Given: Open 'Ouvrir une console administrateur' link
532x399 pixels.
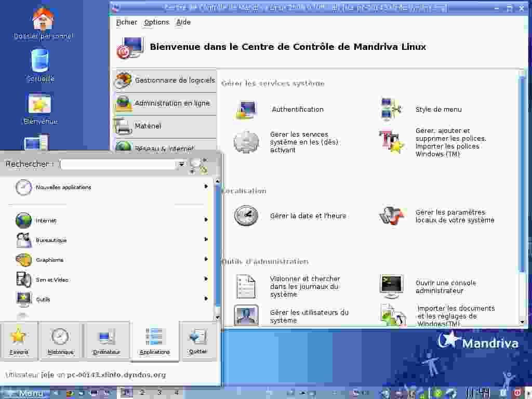Looking at the screenshot, I should 446,287.
